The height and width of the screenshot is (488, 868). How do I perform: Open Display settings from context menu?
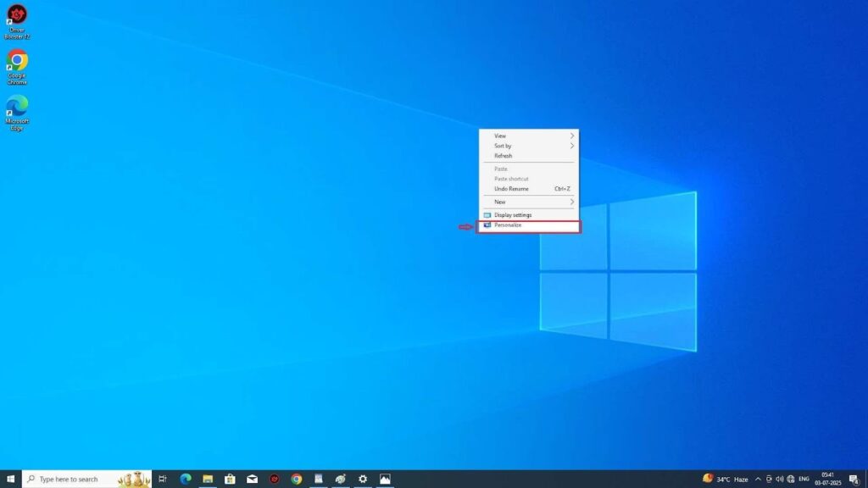click(x=513, y=215)
